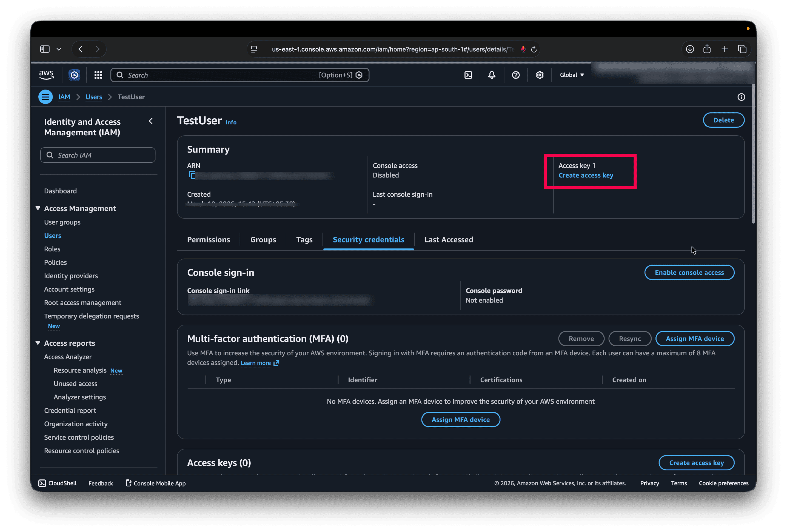Reload the page in Safari
Screen dimensions: 787x532
(x=534, y=49)
